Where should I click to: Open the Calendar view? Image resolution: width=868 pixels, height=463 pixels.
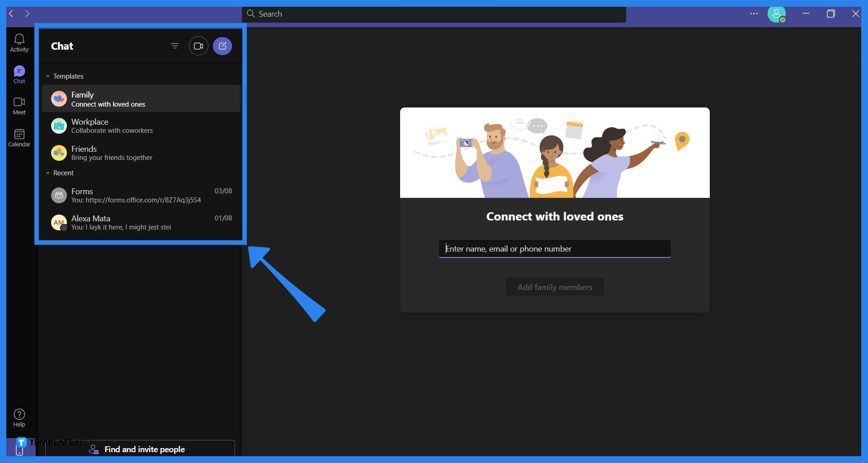pos(19,137)
